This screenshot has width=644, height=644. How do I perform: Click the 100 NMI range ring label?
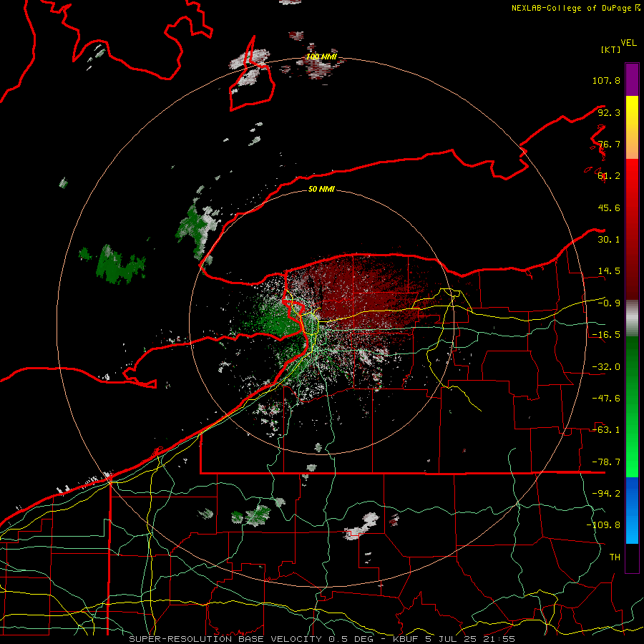(x=321, y=57)
